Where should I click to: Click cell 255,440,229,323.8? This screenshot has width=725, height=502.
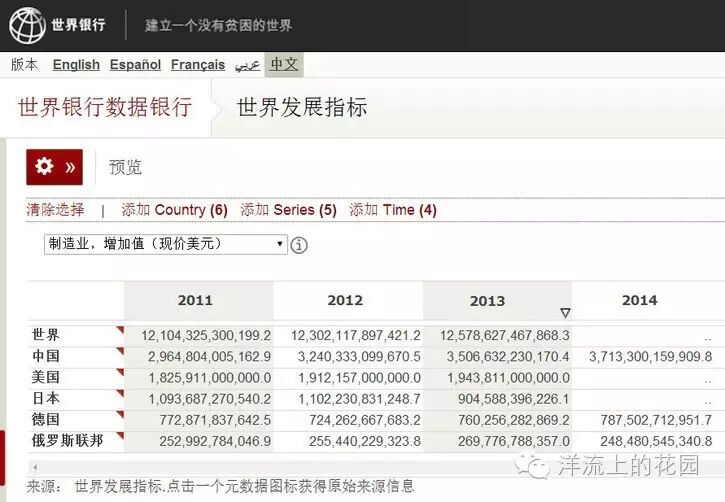coord(365,441)
